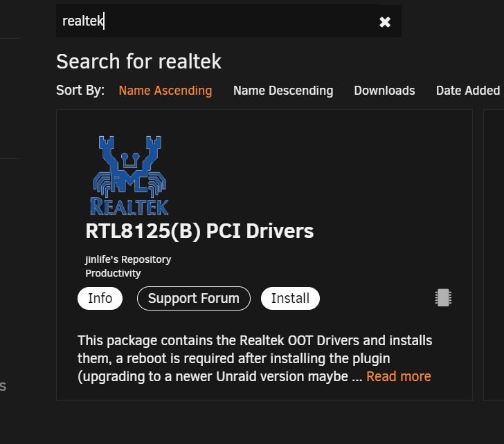Expand the description with Read more

[399, 376]
